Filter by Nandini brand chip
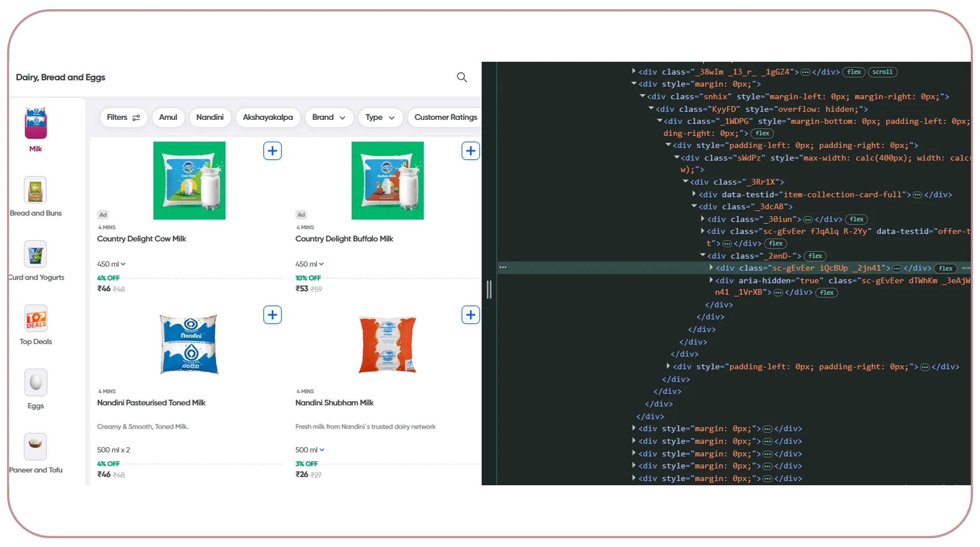 tap(210, 117)
